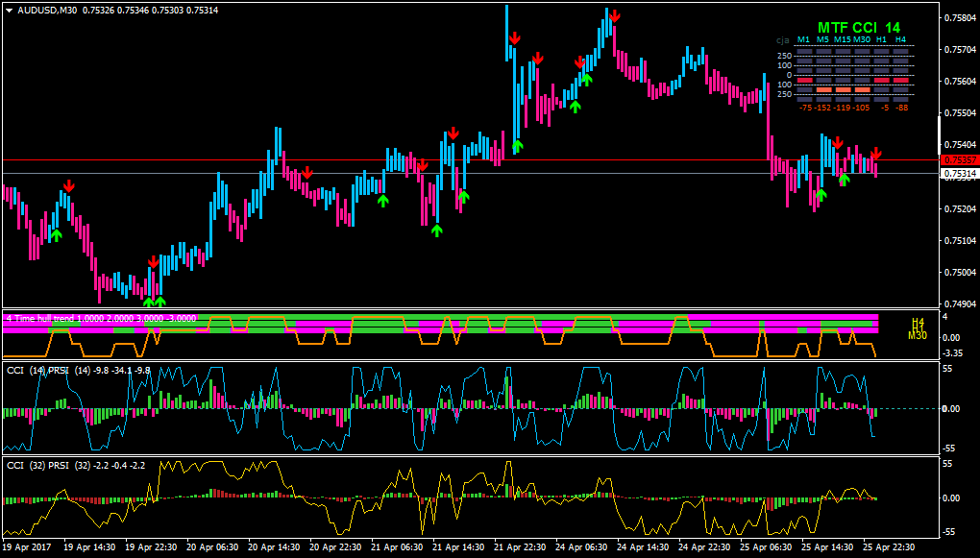
Task: Select the MTF CCI 14 title
Action: tap(859, 28)
